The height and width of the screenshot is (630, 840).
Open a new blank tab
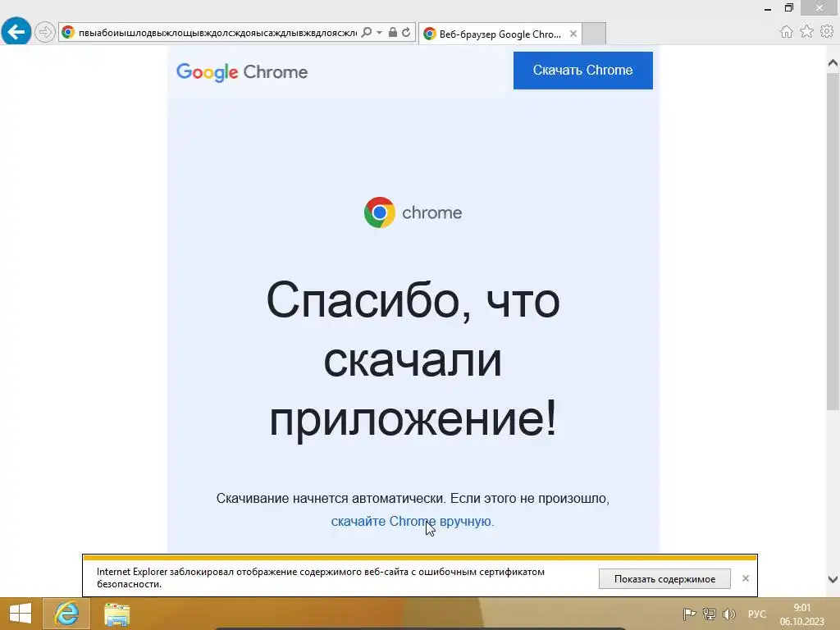[594, 34]
